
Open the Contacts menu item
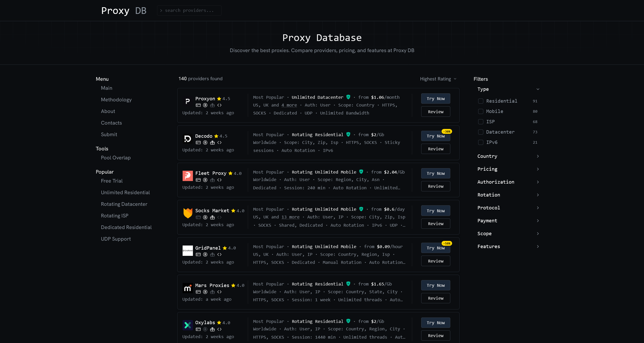111,123
